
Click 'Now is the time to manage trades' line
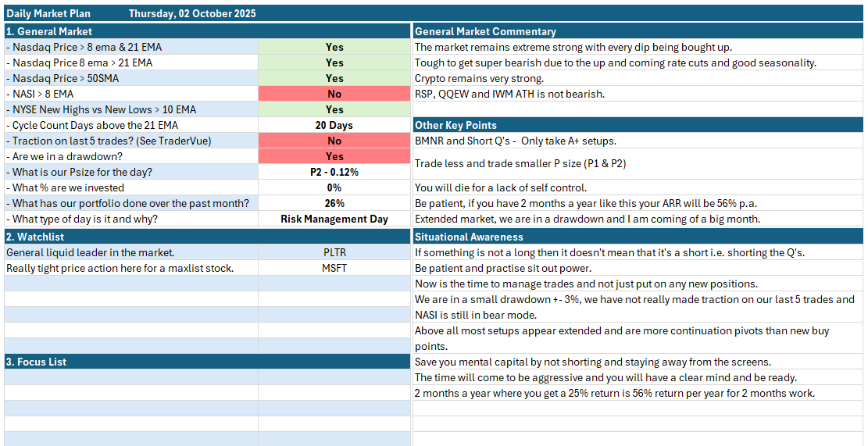[638, 284]
